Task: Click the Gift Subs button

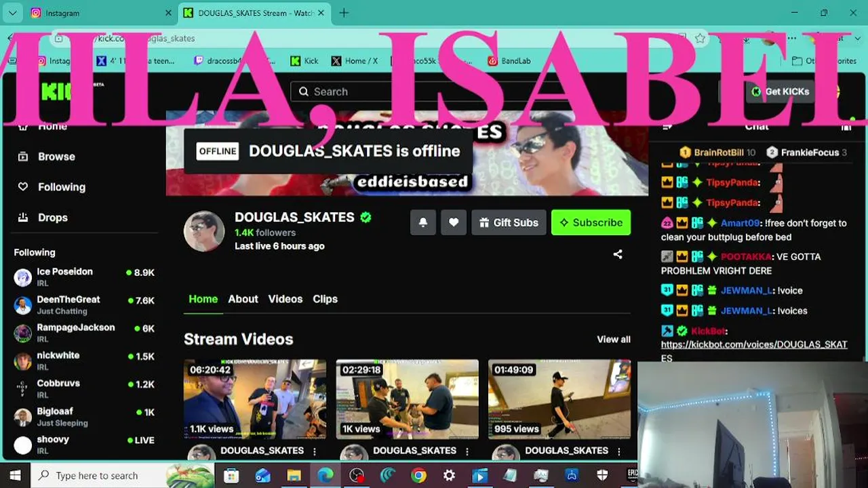Action: pos(509,222)
